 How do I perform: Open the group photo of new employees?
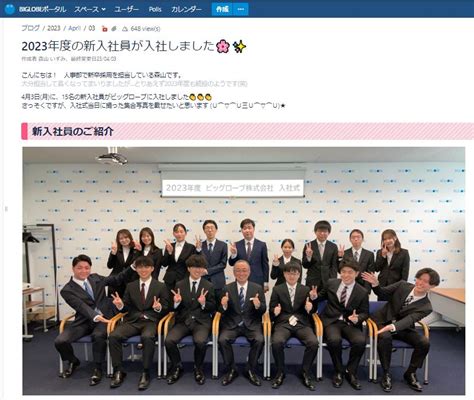pyautogui.click(x=244, y=271)
